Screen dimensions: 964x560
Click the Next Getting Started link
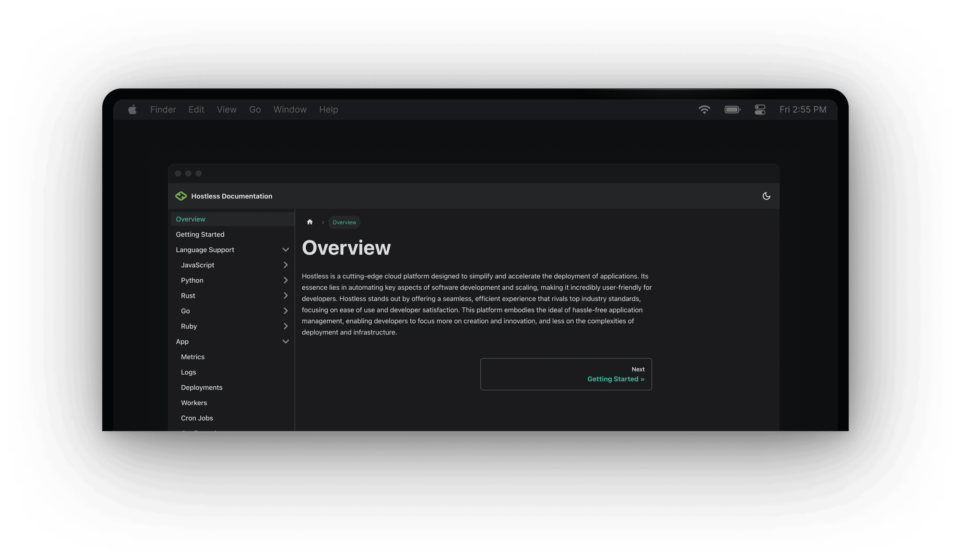[x=615, y=379]
